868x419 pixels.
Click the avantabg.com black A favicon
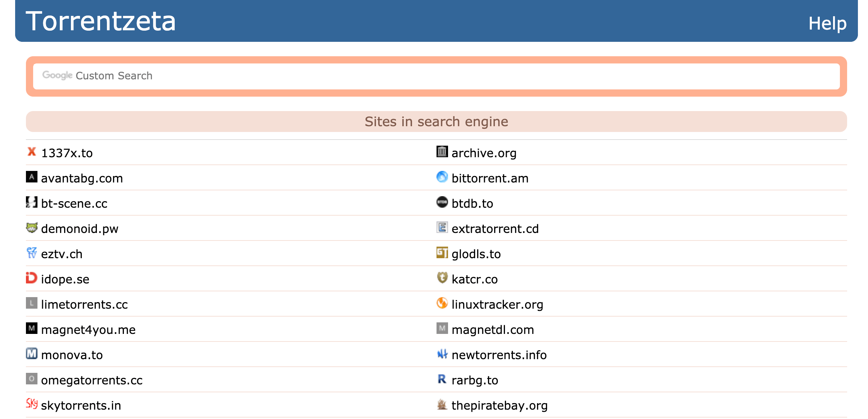[x=32, y=177]
